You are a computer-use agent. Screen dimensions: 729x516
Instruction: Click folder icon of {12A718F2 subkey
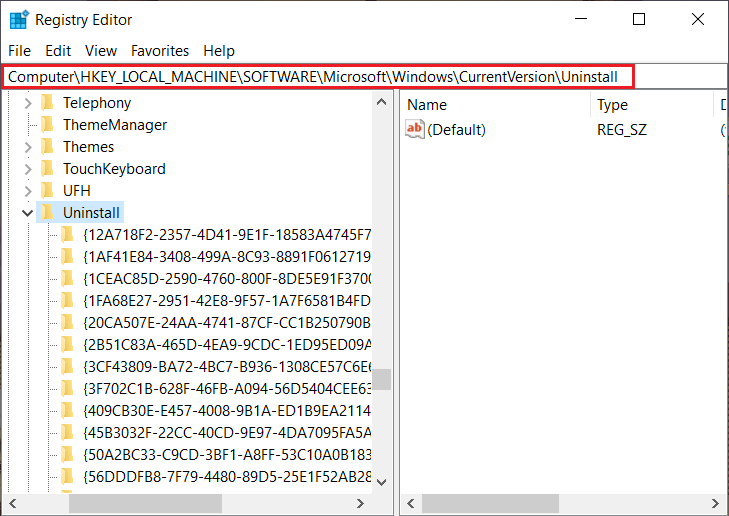click(x=67, y=234)
